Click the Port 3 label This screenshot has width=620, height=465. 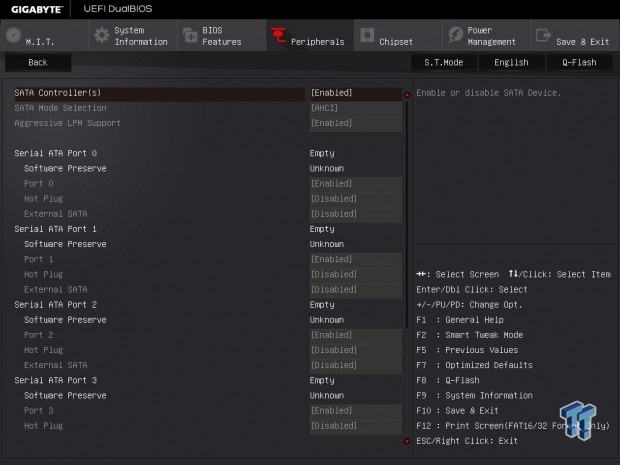point(39,410)
